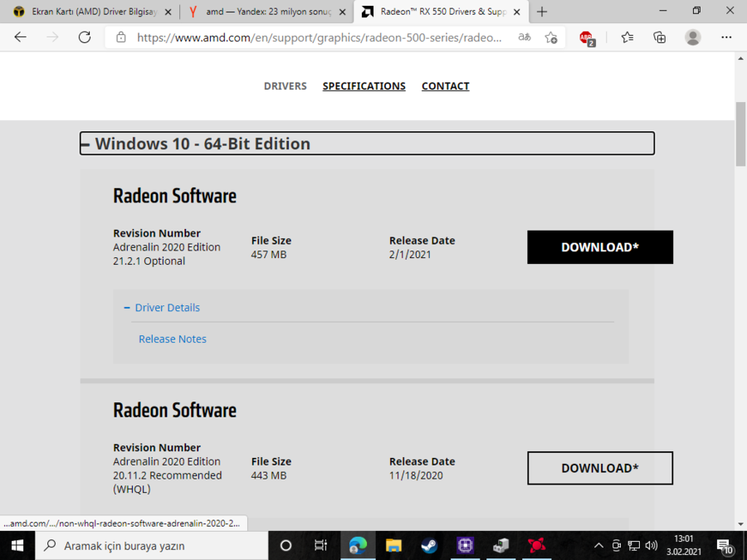The image size is (747, 560).
Task: Open the ABP adblock extension
Action: pos(587,38)
